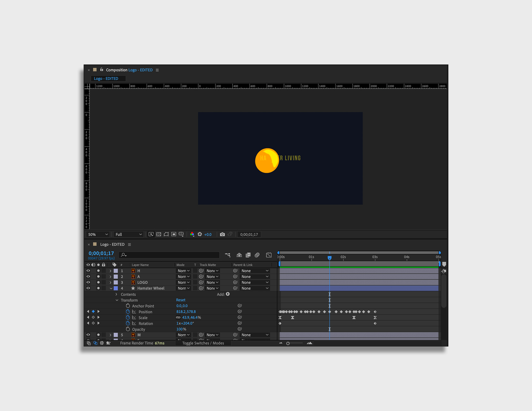Enable Frame Blending for layers
The image size is (532, 411).
(248, 255)
